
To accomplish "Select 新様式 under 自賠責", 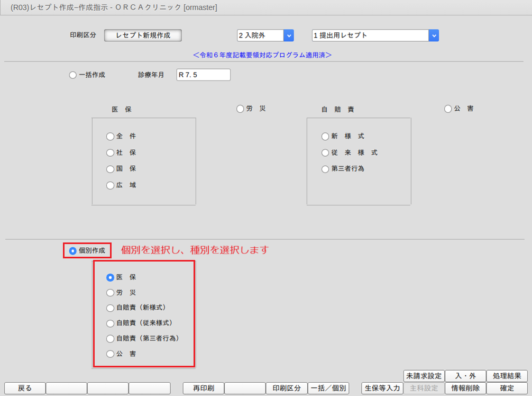I will [325, 136].
